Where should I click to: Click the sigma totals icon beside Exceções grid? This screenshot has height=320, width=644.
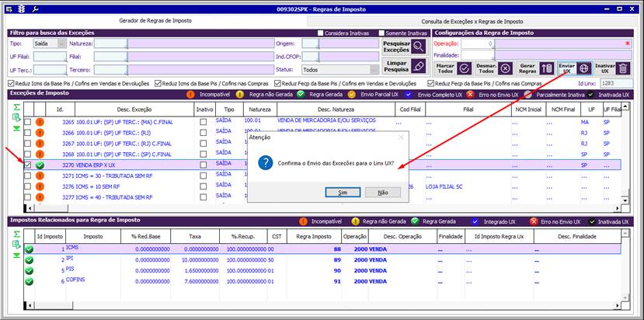16,108
